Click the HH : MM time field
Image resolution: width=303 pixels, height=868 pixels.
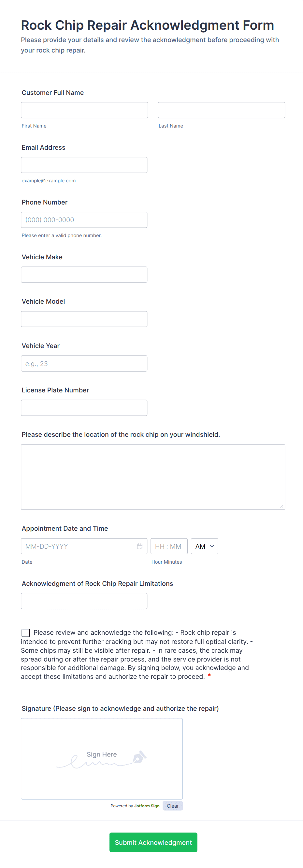click(x=169, y=546)
